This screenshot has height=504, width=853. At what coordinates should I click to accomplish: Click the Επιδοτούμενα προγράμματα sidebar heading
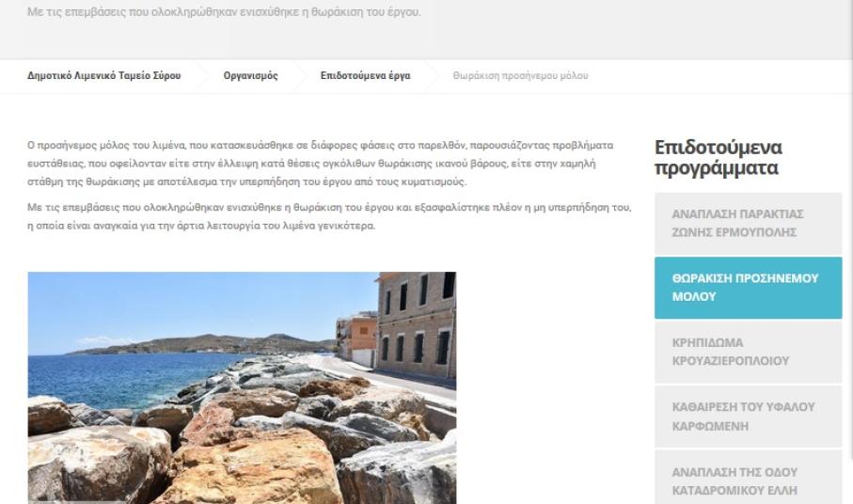click(x=719, y=157)
